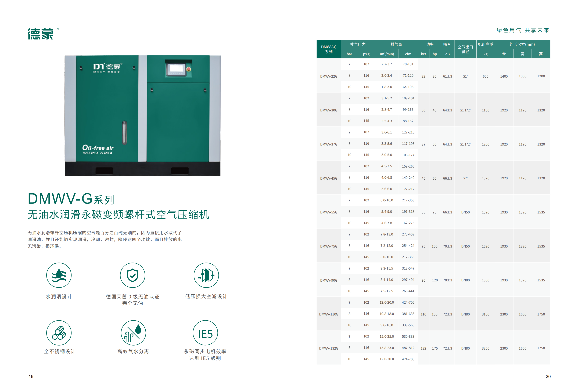This screenshot has width=578, height=392.
Task: Click the 159-265 cfm value
Action: coord(408,166)
